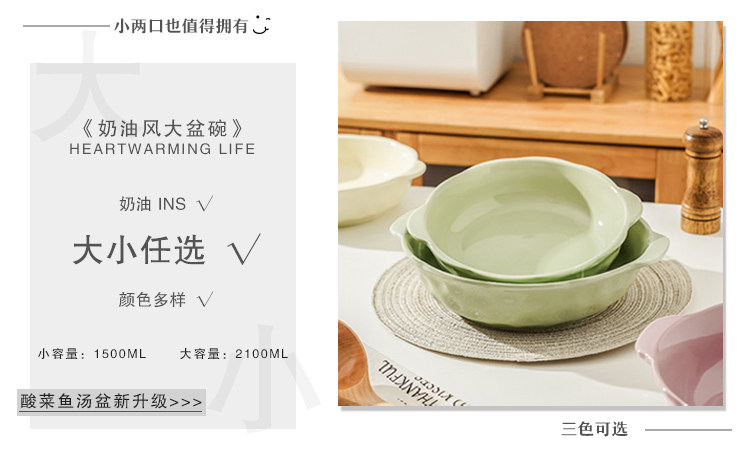Click the 小两口也值得拥有 headline
The height and width of the screenshot is (450, 750).
tap(181, 26)
